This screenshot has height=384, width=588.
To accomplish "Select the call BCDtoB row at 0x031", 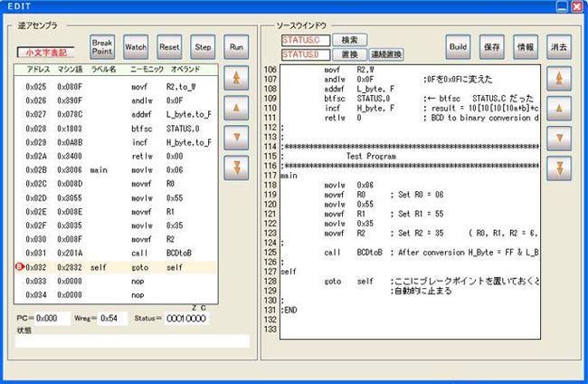I will pyautogui.click(x=118, y=253).
